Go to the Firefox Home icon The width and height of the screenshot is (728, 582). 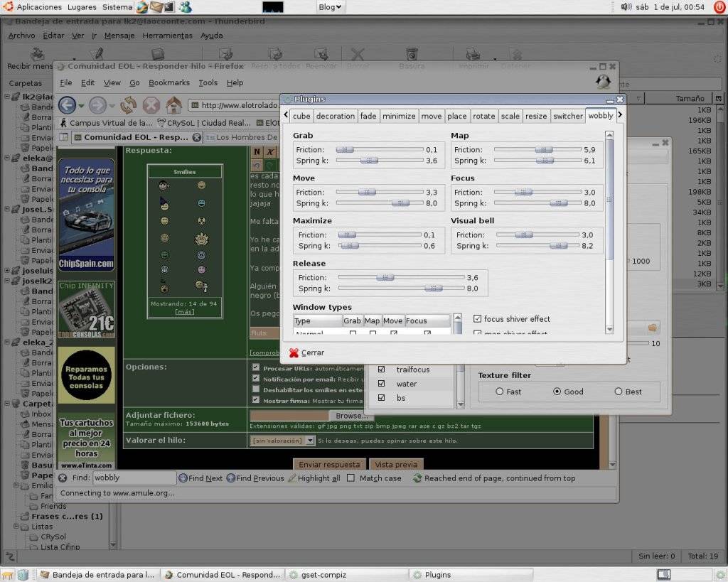click(173, 105)
